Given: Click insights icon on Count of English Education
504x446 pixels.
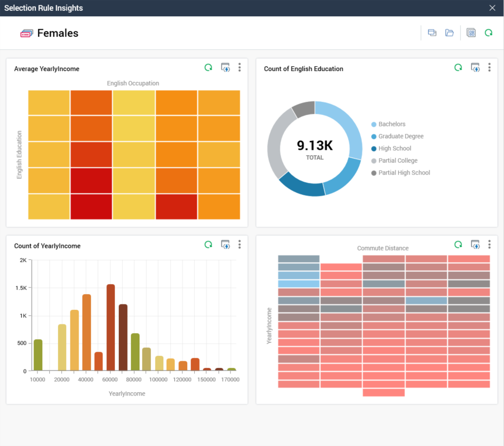Looking at the screenshot, I should coord(475,68).
